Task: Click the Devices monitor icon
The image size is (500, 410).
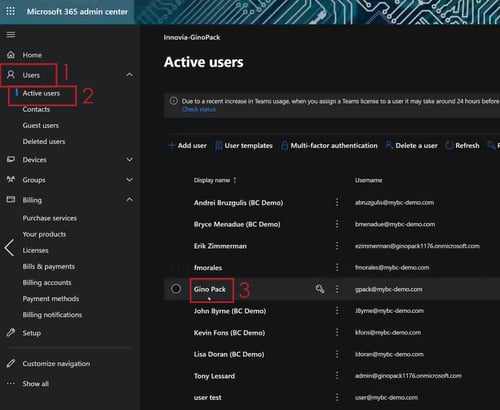Action: tap(11, 159)
